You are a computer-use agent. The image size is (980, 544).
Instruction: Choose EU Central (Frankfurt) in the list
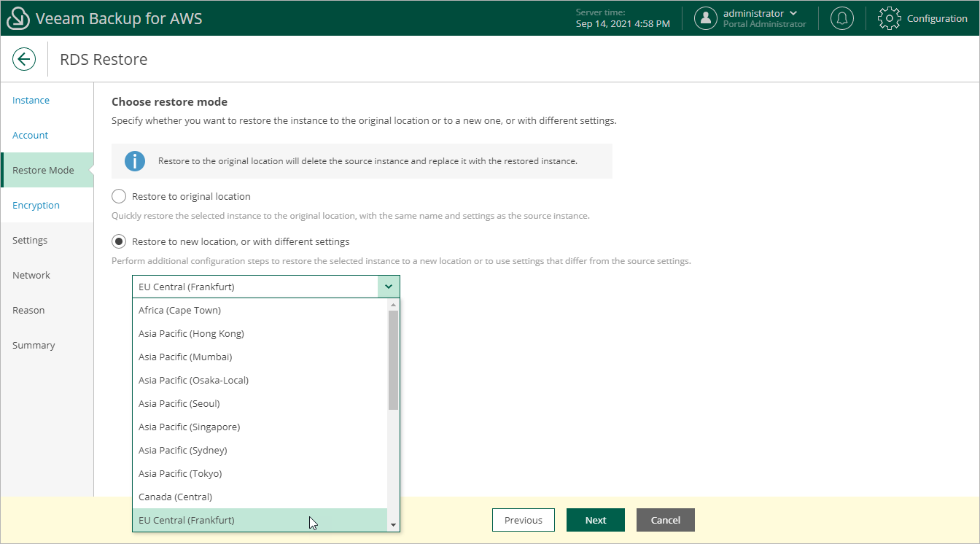point(260,520)
